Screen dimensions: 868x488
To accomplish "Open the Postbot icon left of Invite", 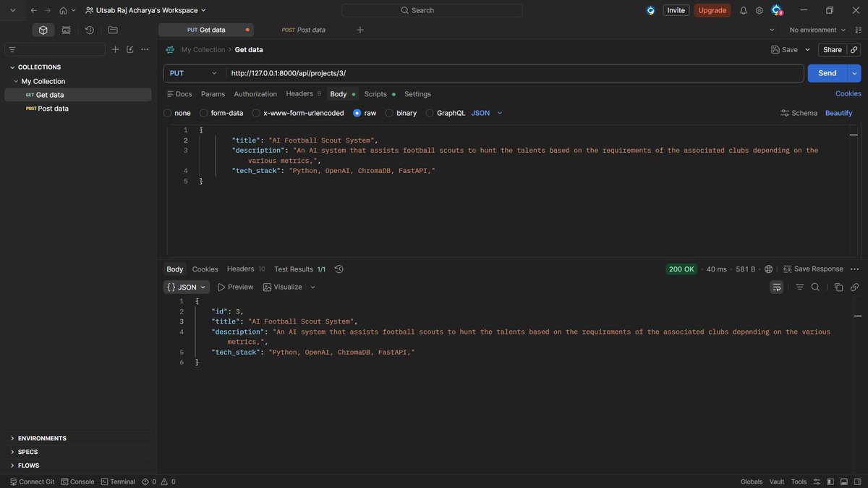I will (651, 10).
